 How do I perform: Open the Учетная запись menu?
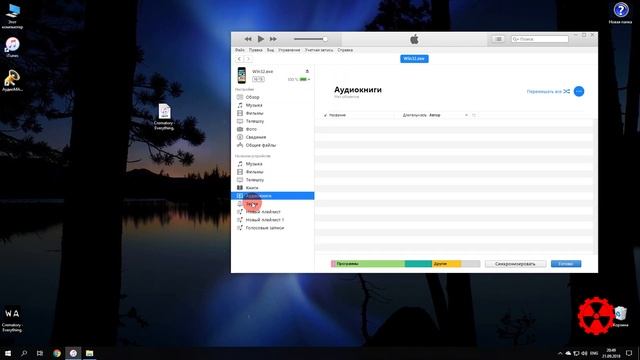pyautogui.click(x=319, y=50)
